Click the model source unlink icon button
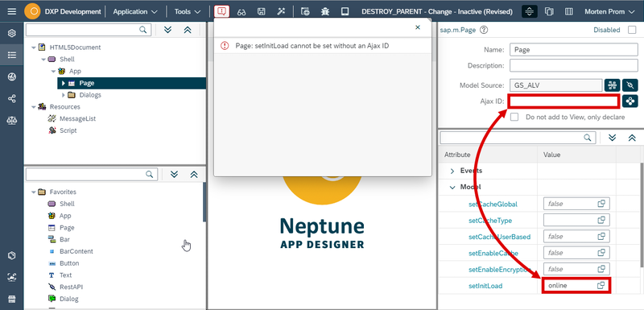 pos(630,85)
